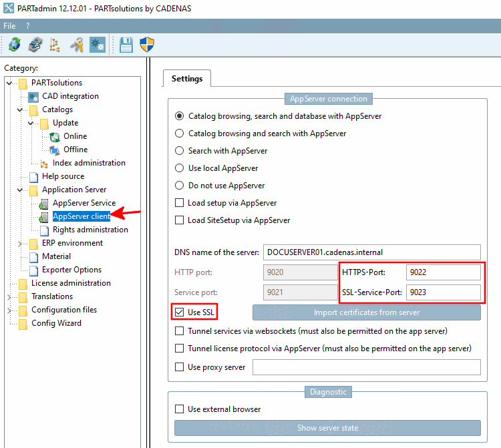Click the Config Wizard folder icon
Viewport: 501px width, 448px height.
pos(23,324)
